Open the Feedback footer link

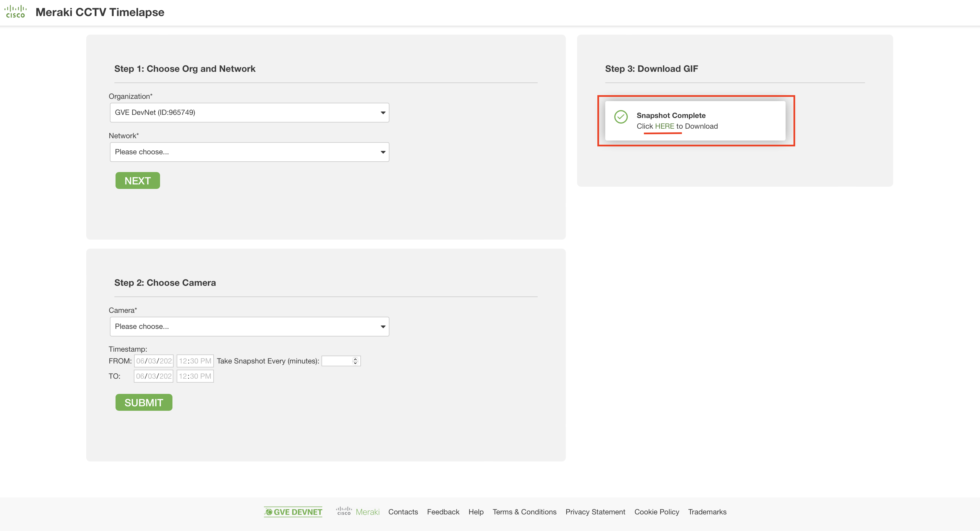(x=443, y=512)
